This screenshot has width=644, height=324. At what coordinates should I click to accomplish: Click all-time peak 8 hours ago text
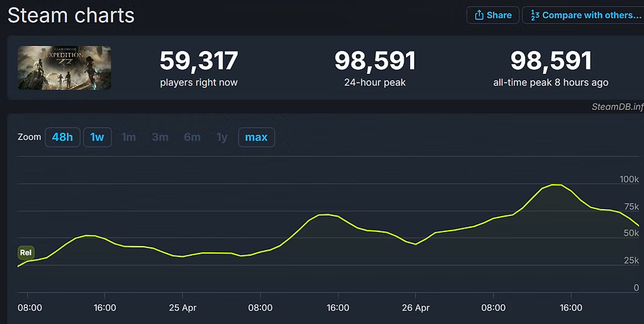point(551,83)
